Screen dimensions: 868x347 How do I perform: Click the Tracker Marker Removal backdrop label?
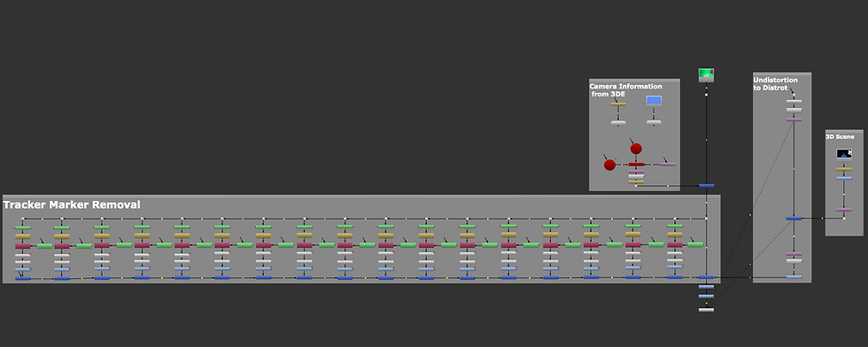[x=72, y=204]
